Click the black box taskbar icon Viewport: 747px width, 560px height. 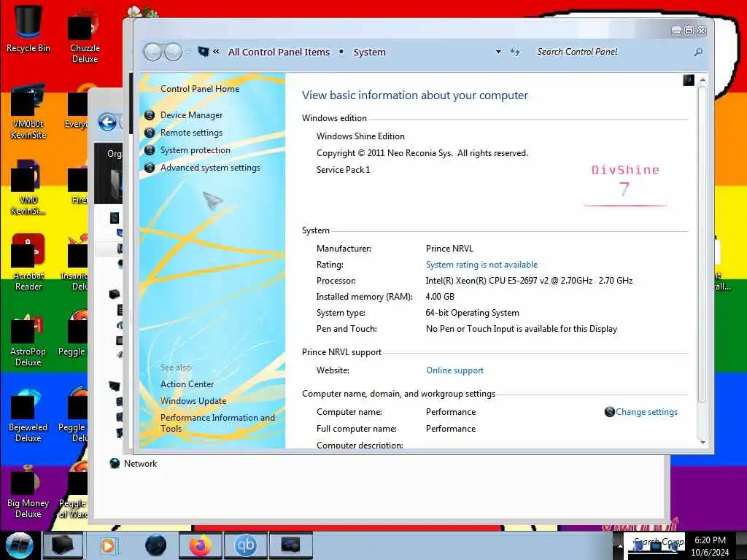click(63, 545)
